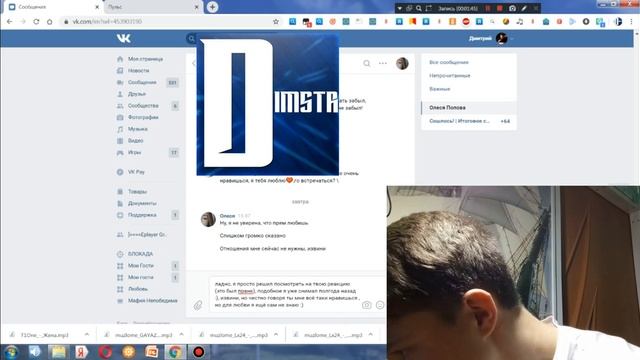Image resolution: width=640 pixels, height=360 pixels.
Task: Open Моя страница in the sidebar
Action: tap(145, 59)
